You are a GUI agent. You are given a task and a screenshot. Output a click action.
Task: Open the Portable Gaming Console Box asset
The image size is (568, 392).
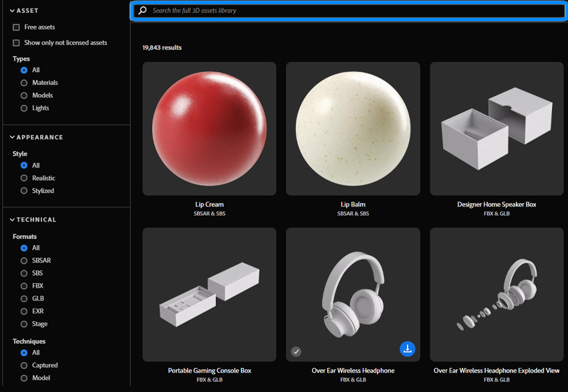[x=209, y=294]
